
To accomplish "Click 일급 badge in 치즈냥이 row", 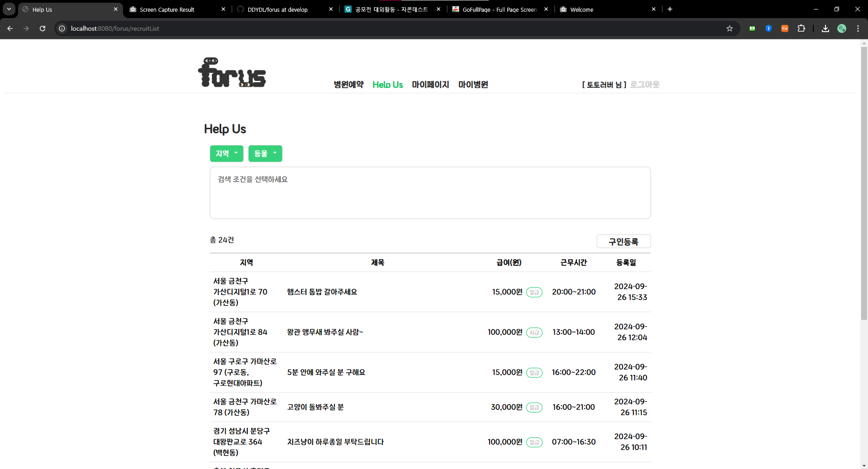I will point(534,442).
